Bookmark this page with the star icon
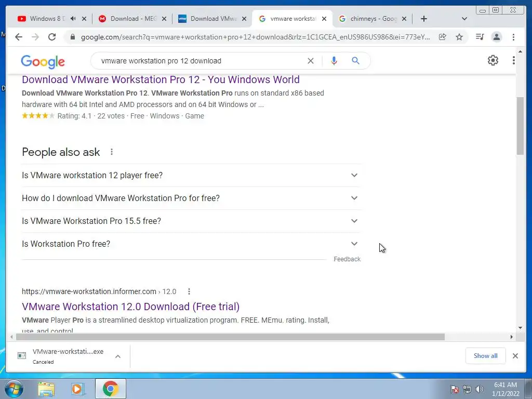The height and width of the screenshot is (399, 532). coord(459,37)
